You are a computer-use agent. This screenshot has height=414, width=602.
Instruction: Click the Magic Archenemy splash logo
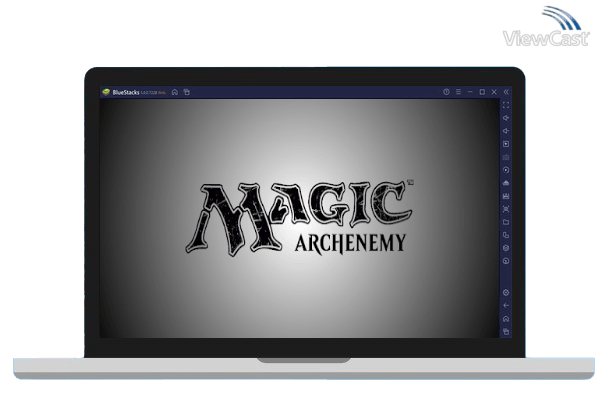point(299,218)
